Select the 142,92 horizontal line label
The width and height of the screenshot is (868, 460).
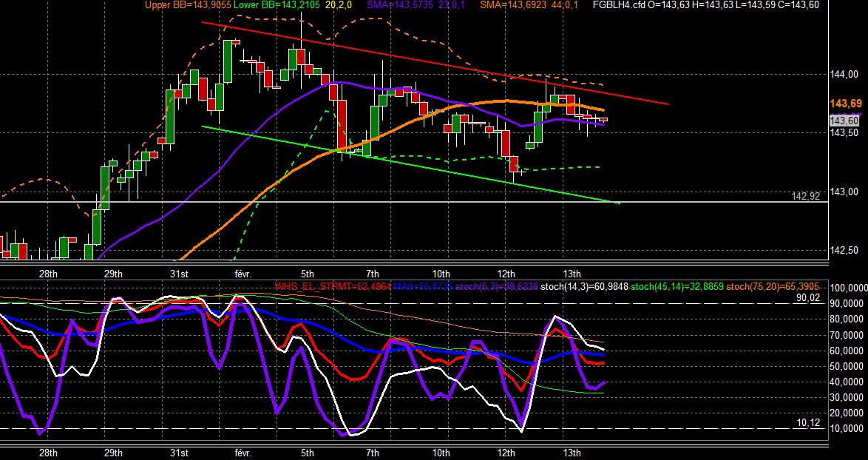tap(806, 196)
